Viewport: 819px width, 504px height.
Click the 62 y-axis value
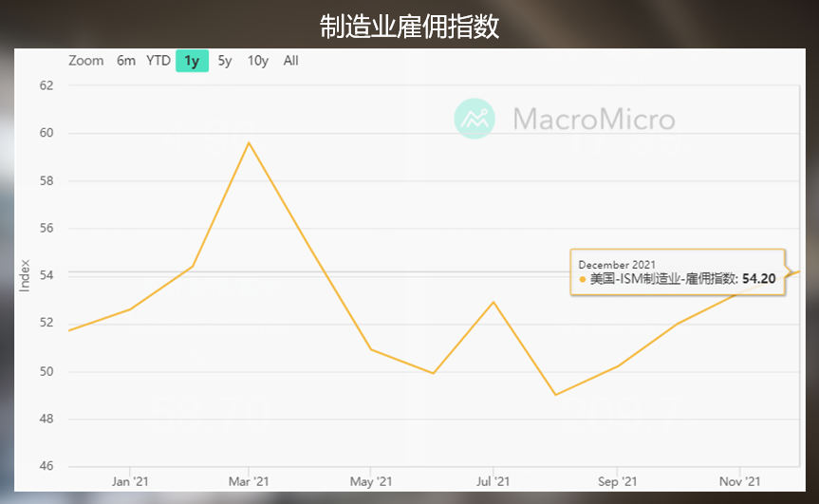(47, 85)
